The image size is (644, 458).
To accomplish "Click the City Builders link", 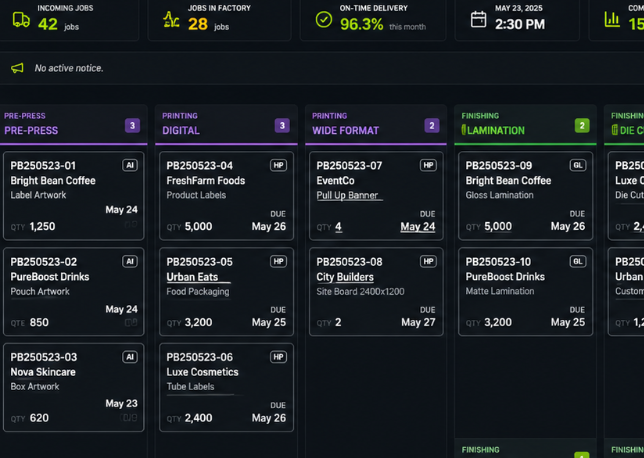I will [345, 277].
